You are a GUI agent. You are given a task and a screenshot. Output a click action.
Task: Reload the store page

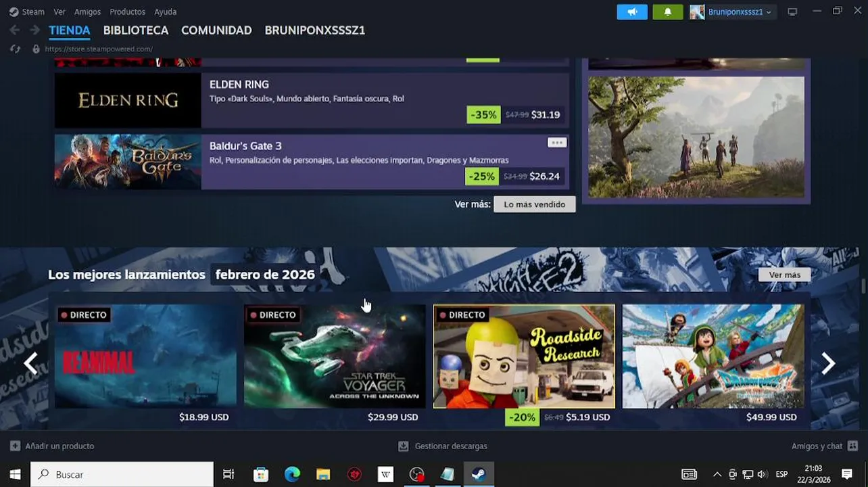(15, 49)
